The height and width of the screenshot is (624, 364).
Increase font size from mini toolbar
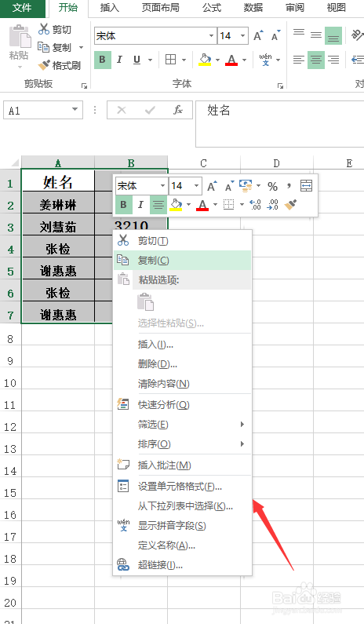pyautogui.click(x=212, y=186)
